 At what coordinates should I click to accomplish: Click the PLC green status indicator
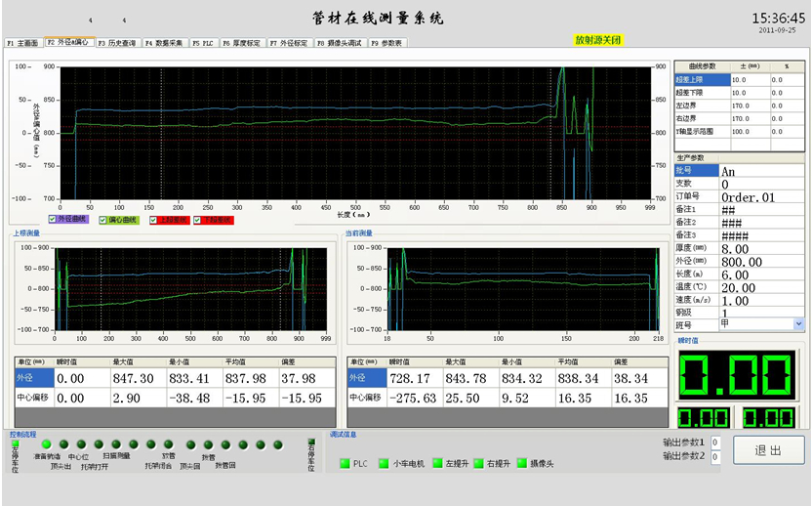coord(345,463)
